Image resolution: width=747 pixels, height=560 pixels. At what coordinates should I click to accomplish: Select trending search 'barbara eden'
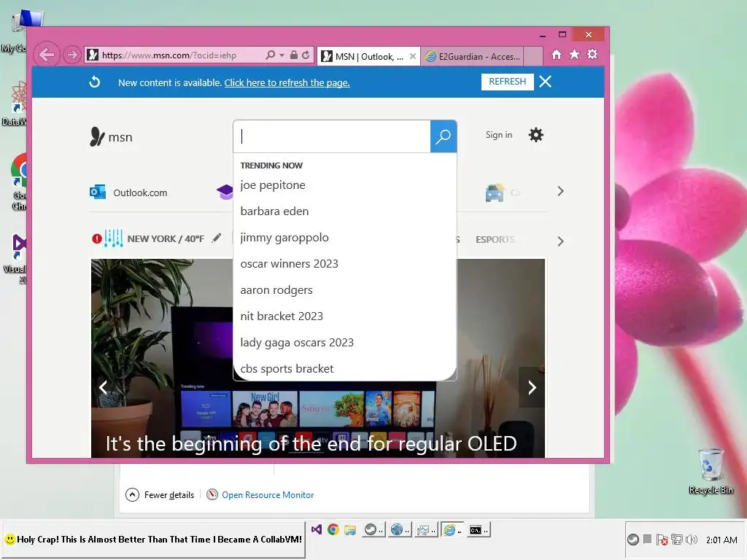[x=274, y=211]
